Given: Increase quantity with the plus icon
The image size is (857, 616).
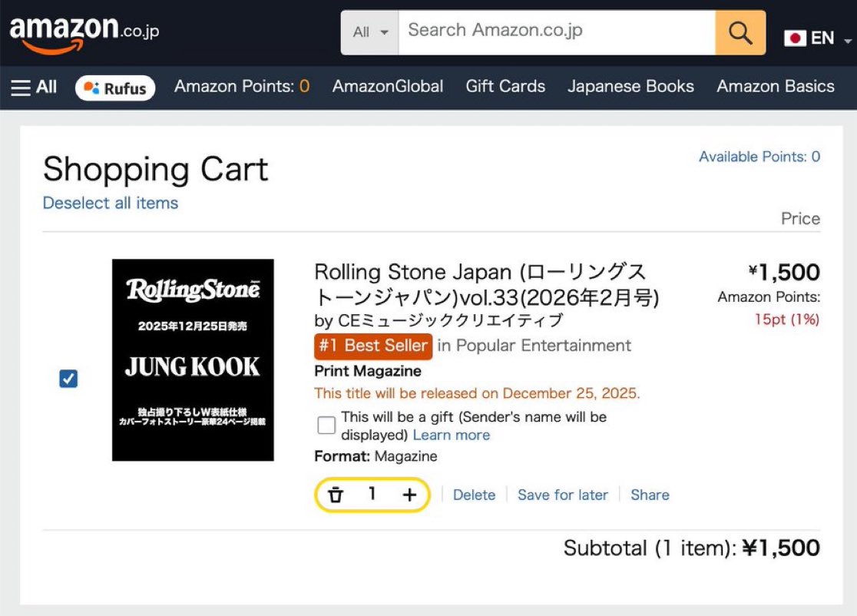Looking at the screenshot, I should [409, 495].
